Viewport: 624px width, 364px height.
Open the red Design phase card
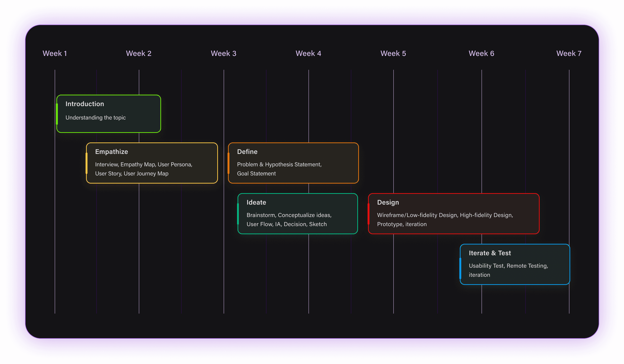(x=453, y=213)
